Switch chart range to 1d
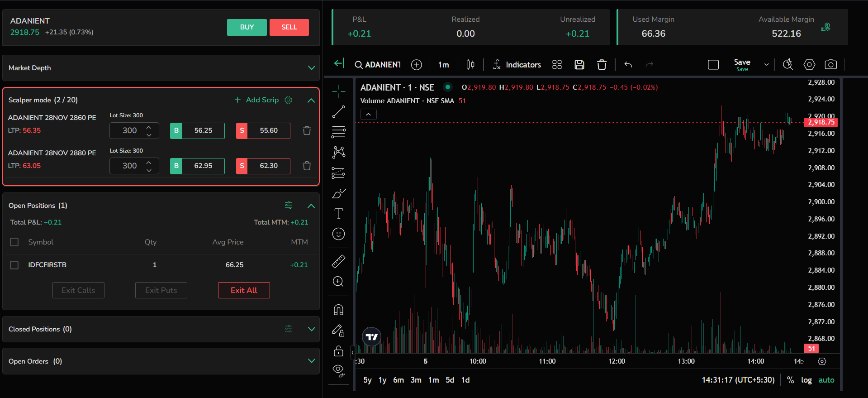 [465, 380]
